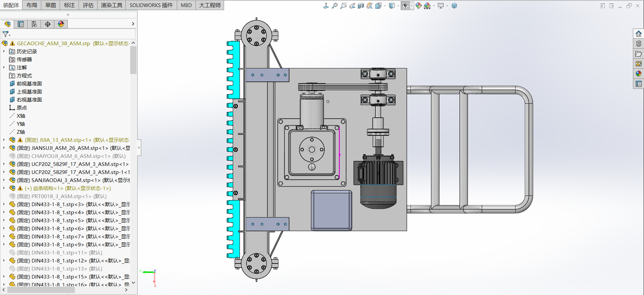
Task: Expand the JIJIA_13_ASM.stp component node
Action: pos(4,140)
